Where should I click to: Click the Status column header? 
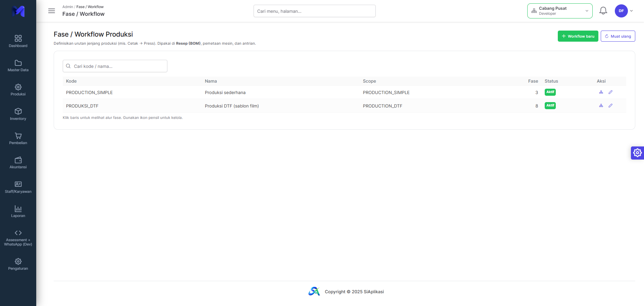click(551, 81)
